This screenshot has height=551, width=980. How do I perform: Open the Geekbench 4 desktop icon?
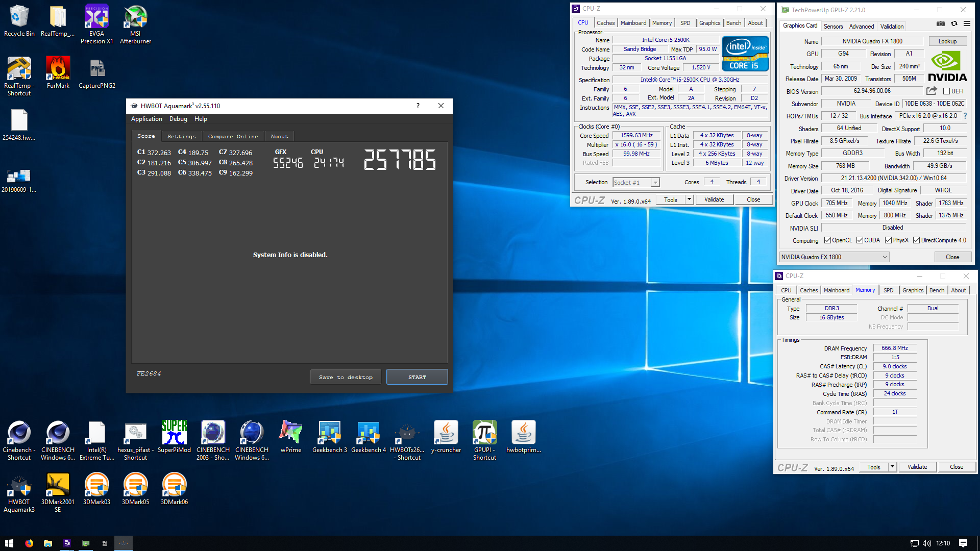pos(368,437)
